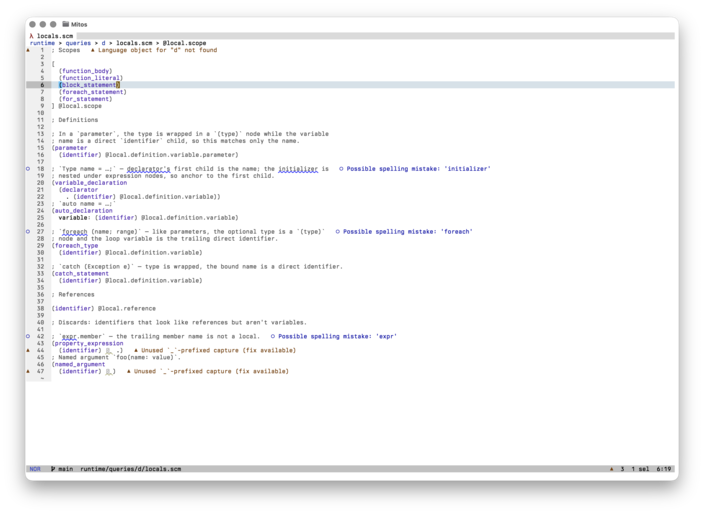This screenshot has height=514, width=704.
Task: Click the message "Possible spelling mistake: 'expr'"
Action: pos(338,336)
